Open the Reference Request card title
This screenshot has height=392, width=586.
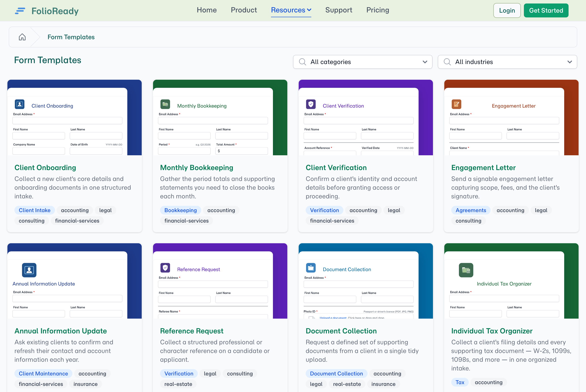pos(192,331)
